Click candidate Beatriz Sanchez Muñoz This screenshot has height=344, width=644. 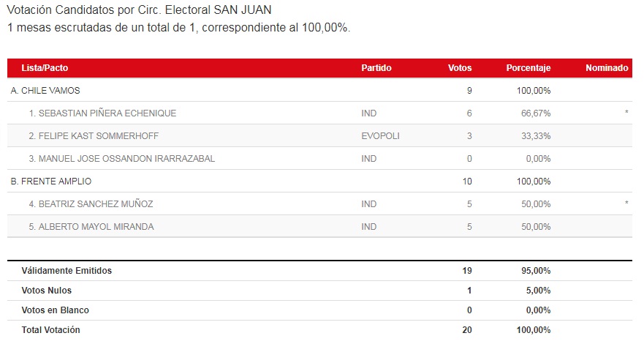tap(91, 204)
